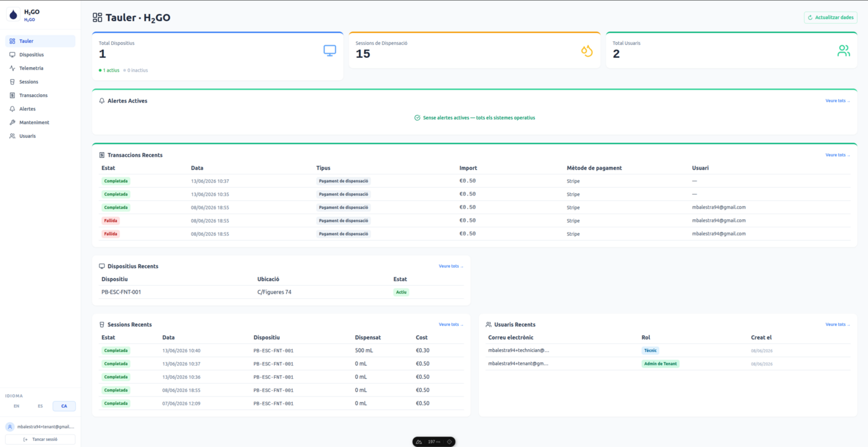This screenshot has height=447, width=868.
Task: Click the droplets icon in Sessions de Dispensació card
Action: [x=587, y=51]
